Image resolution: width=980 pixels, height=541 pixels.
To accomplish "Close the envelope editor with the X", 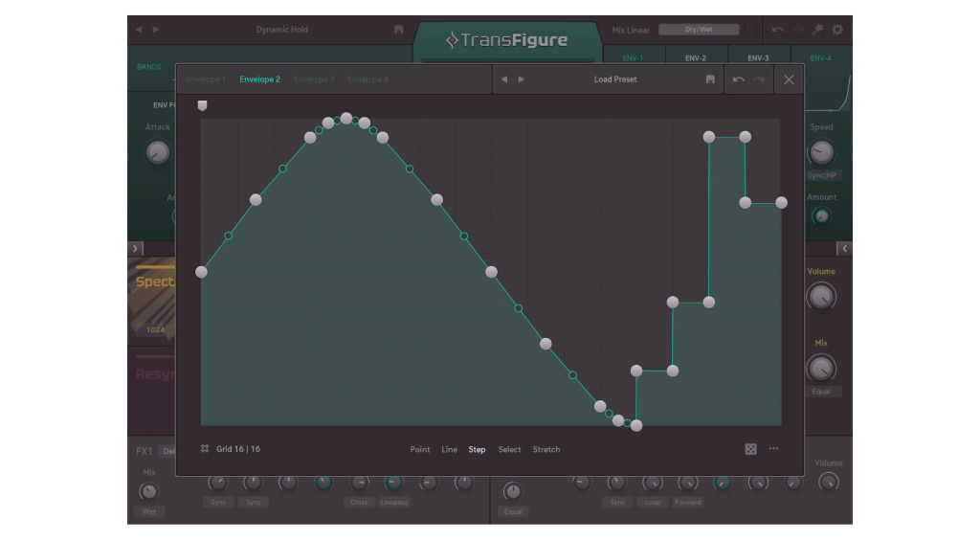I will coord(789,79).
